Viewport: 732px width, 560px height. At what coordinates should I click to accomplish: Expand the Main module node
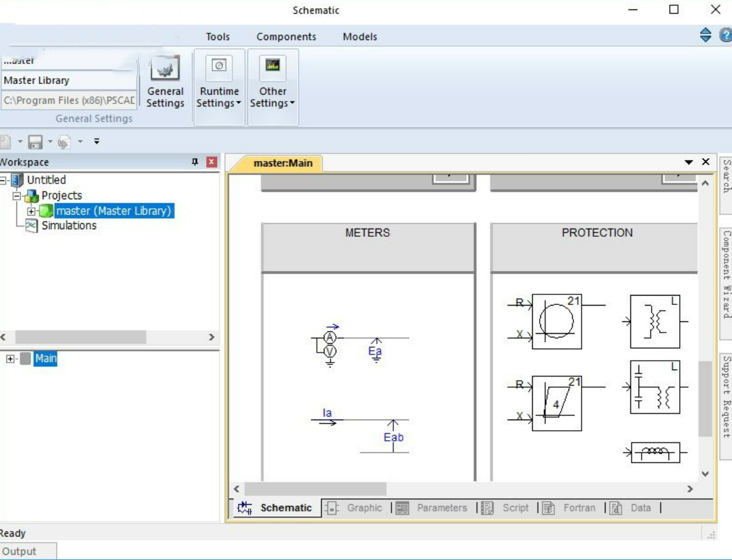point(10,358)
